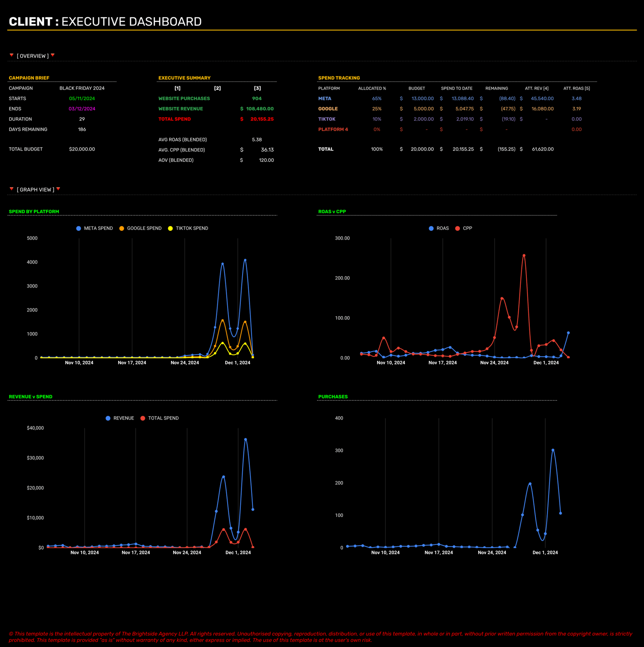The width and height of the screenshot is (644, 647).
Task: Click the PLATFORM 4 row label
Action: click(x=333, y=130)
